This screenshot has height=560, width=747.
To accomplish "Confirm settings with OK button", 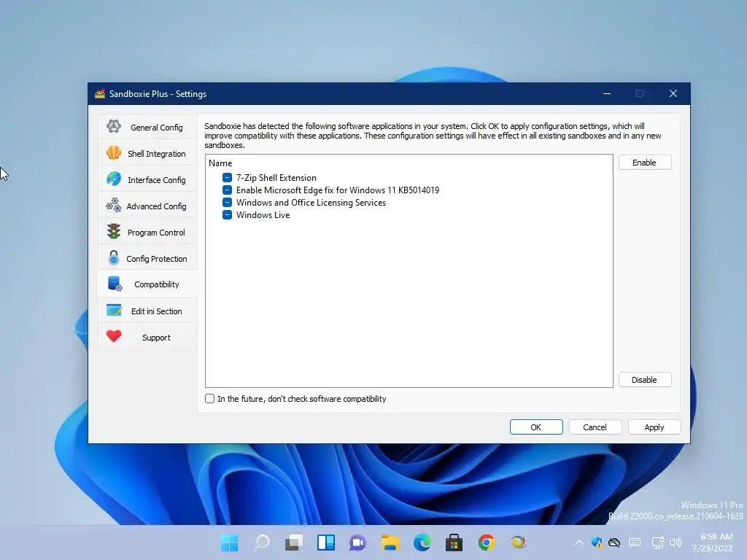I will point(536,427).
